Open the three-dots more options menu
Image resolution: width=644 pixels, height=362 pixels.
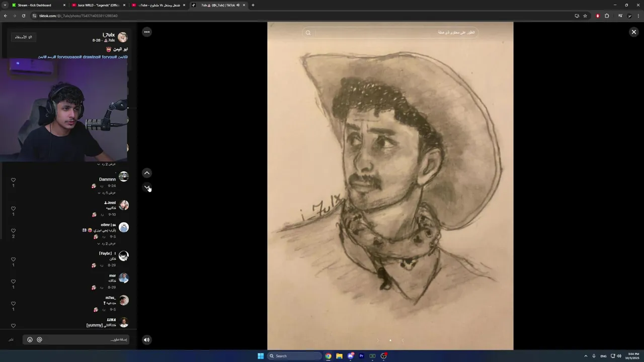tap(146, 32)
